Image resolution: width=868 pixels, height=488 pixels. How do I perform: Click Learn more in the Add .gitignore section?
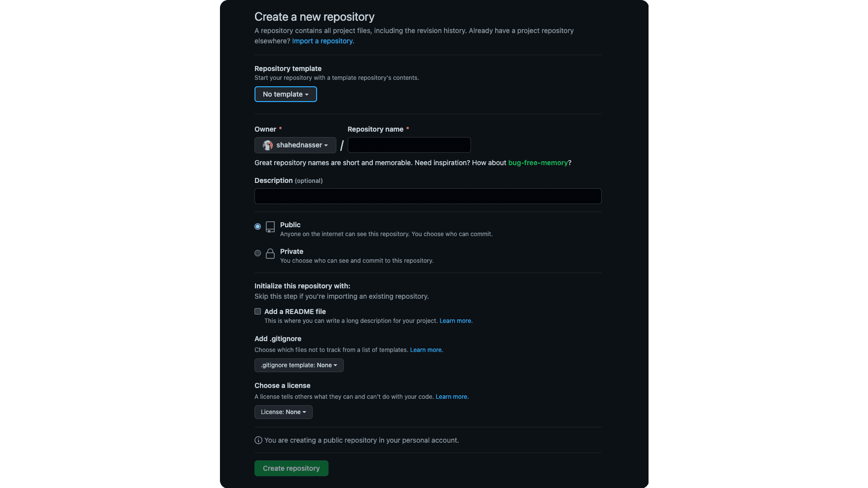(x=426, y=349)
